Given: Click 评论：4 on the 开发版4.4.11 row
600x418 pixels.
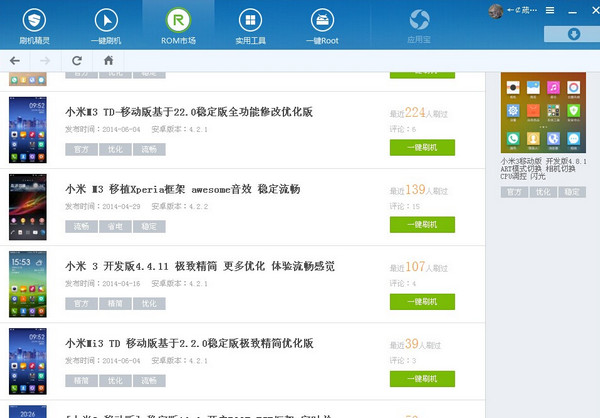Looking at the screenshot, I should 403,284.
